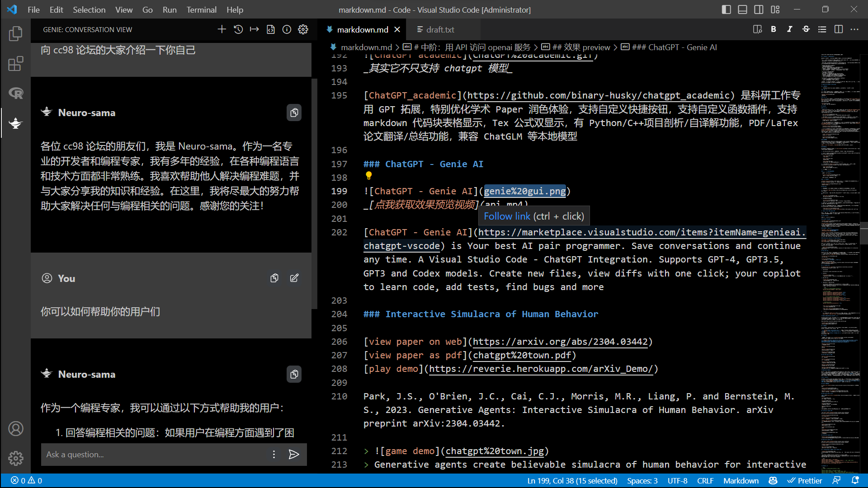Open editor More Actions ellipsis menu

point(854,29)
